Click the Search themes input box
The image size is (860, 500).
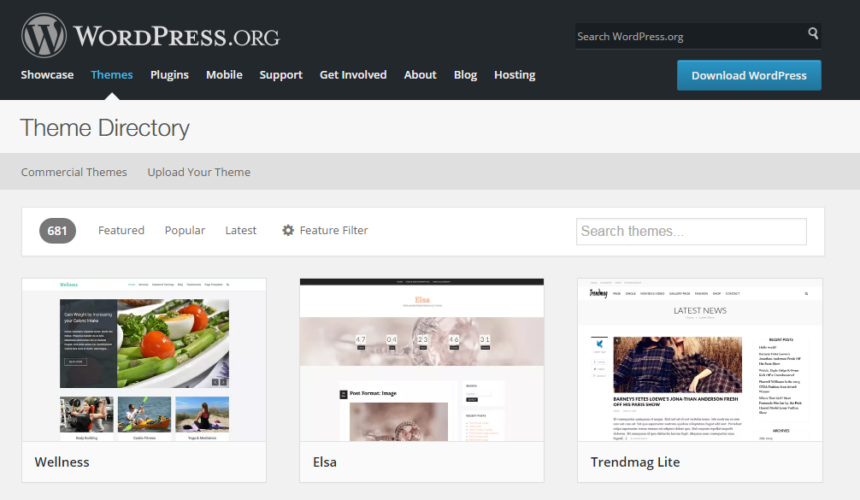pyautogui.click(x=691, y=231)
